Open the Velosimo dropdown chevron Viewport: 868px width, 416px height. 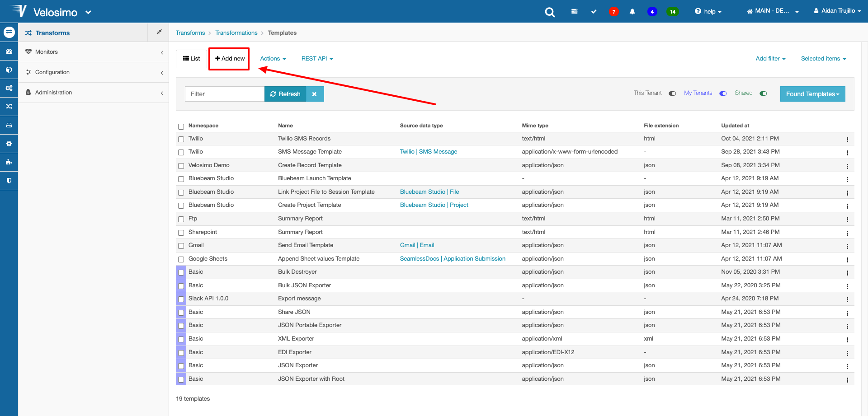(x=88, y=12)
